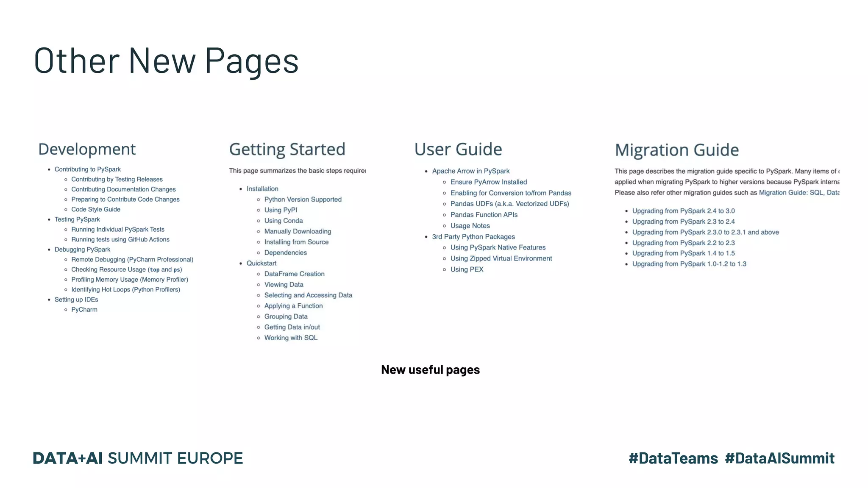The height and width of the screenshot is (488, 868).
Task: Open the DataFrame Creation link
Action: [x=295, y=274]
